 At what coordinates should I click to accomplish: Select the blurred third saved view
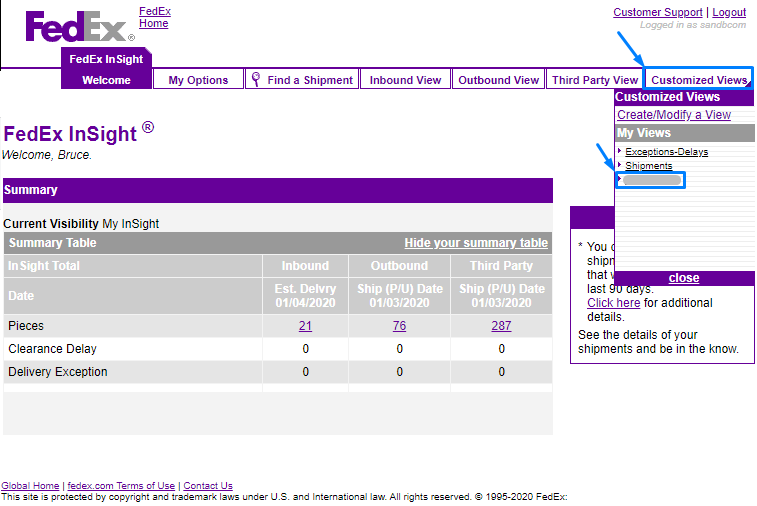click(652, 180)
